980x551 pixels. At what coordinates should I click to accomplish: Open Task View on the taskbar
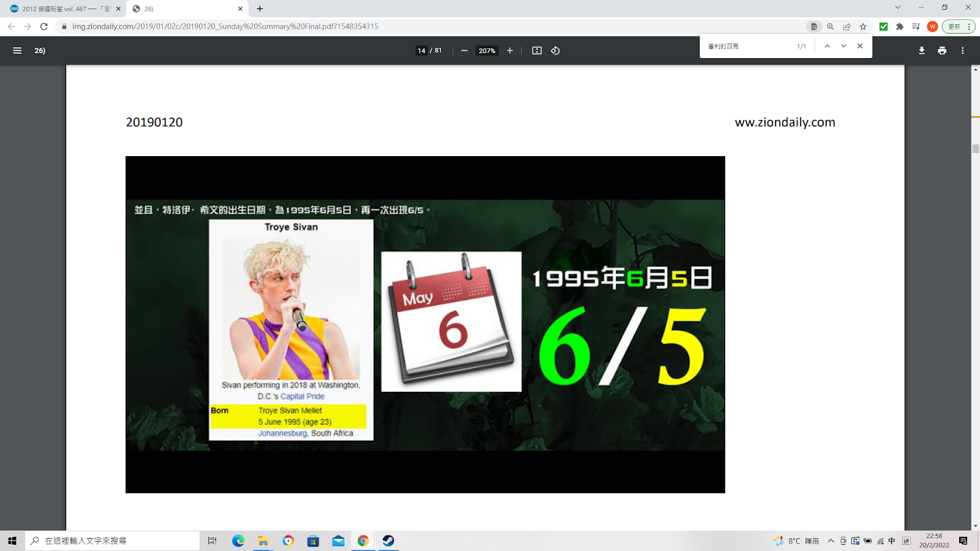coord(212,541)
